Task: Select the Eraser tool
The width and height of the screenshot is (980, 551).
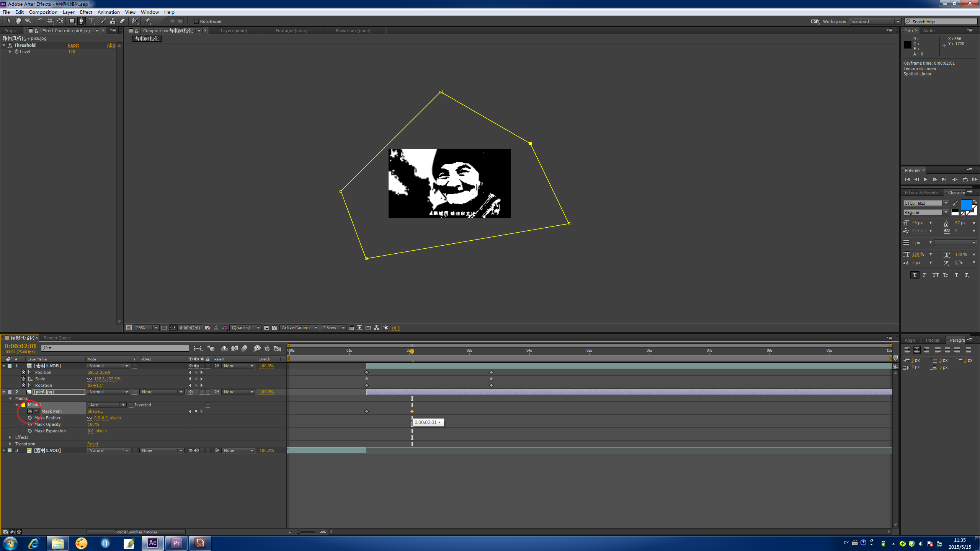Action: (122, 21)
